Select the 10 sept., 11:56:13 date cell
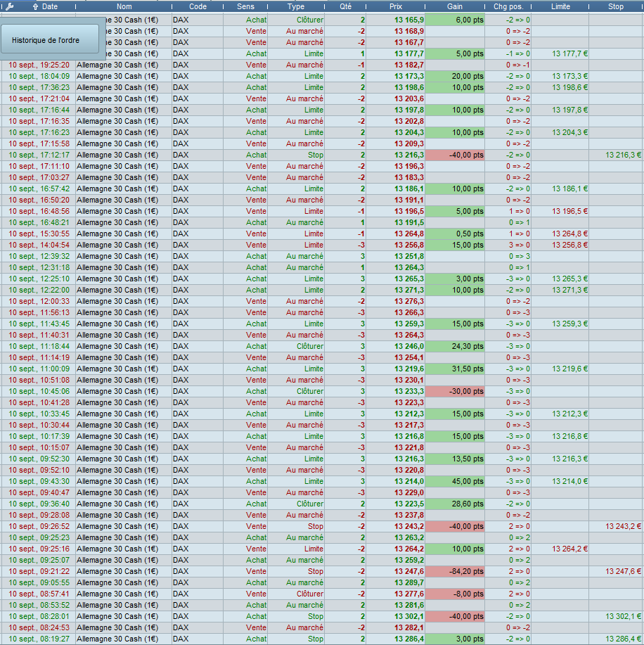Image resolution: width=644 pixels, height=645 pixels. pos(39,312)
